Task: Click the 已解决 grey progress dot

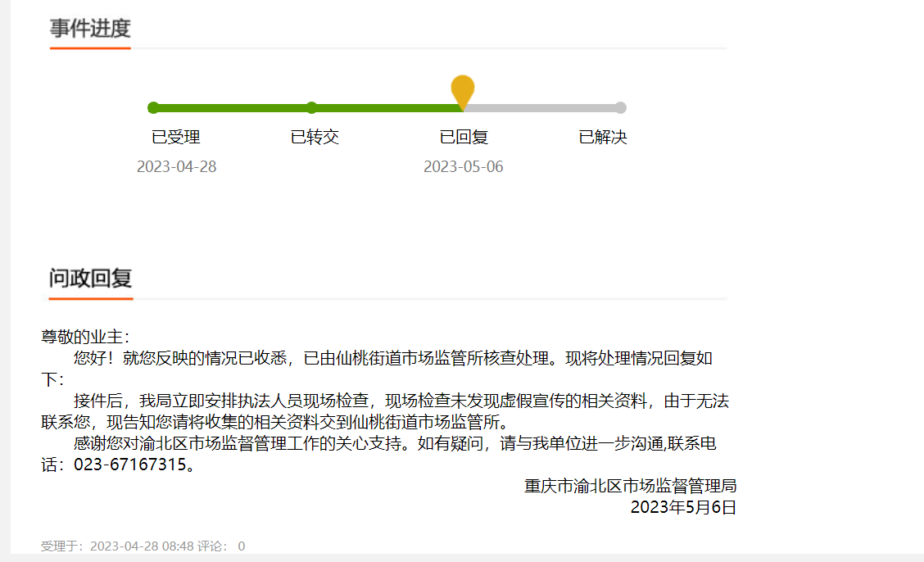Action: click(620, 108)
